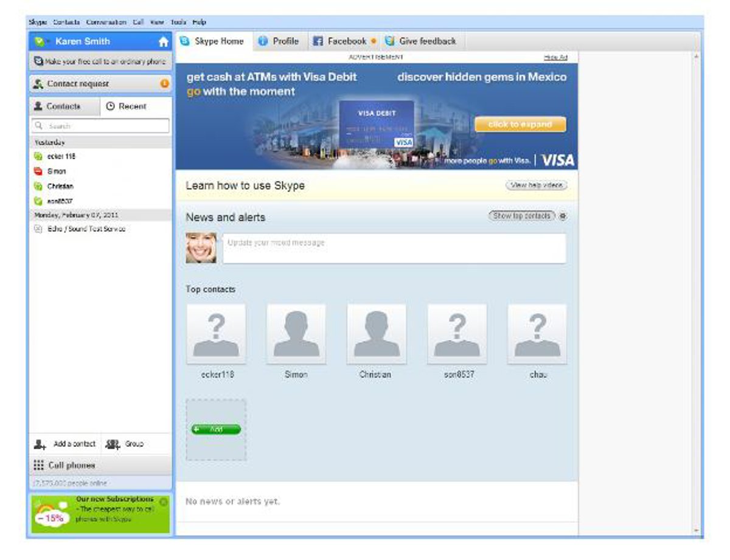Close the green Subscriptions promo banner

[x=163, y=502]
